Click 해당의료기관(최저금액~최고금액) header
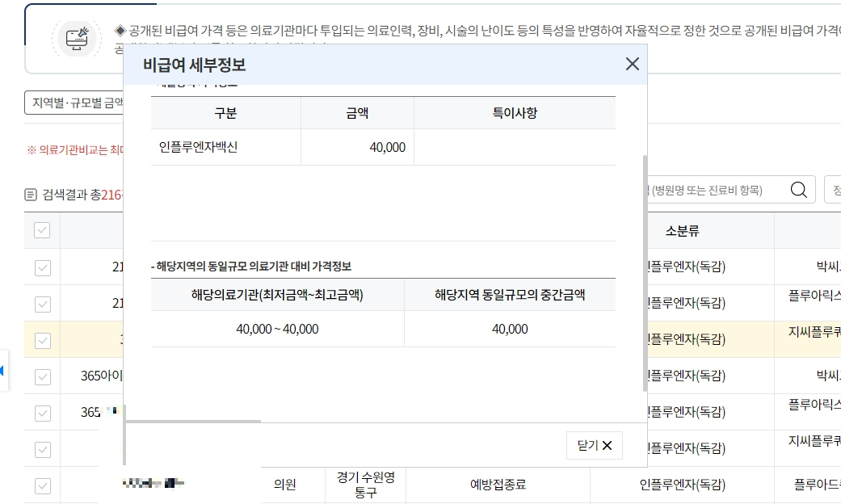 click(x=277, y=294)
